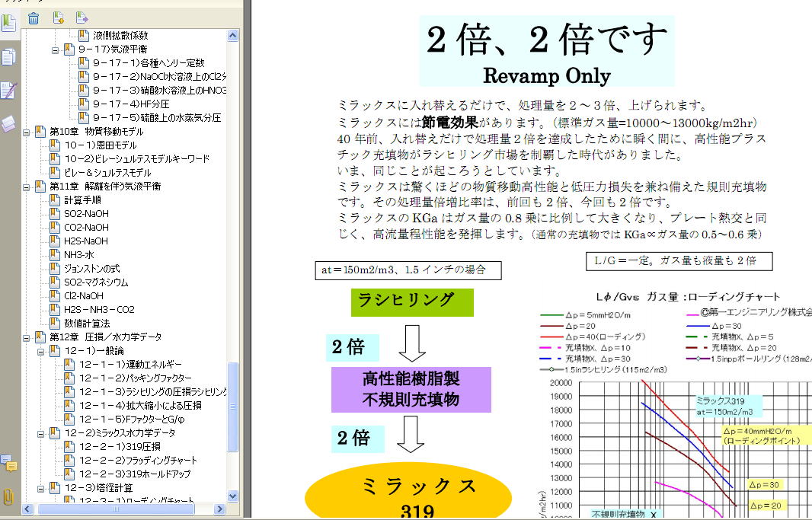The width and height of the screenshot is (812, 520).
Task: Collapse the 第10章 物質移動モデル chapter
Action: coord(27,132)
